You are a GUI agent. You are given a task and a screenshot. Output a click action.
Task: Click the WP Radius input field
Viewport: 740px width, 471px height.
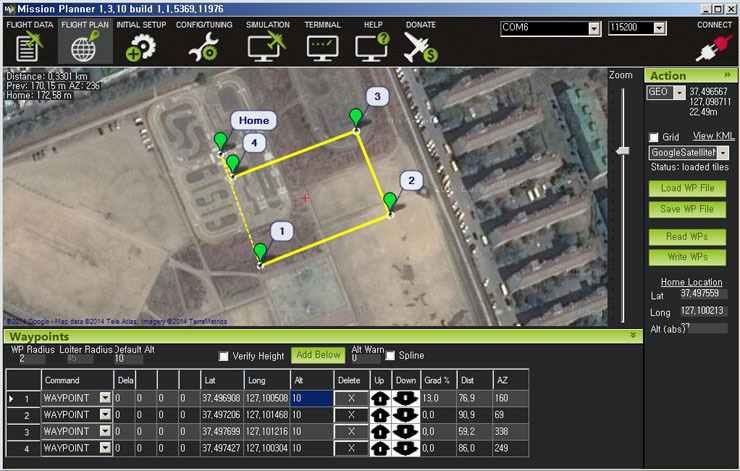pos(32,359)
